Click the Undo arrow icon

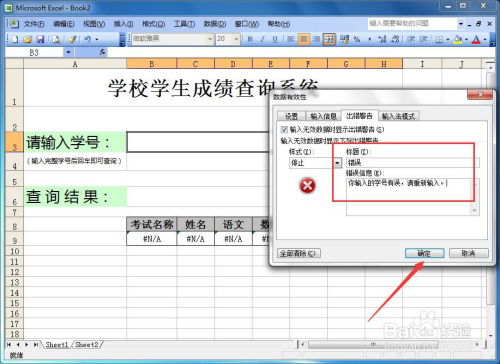click(87, 39)
